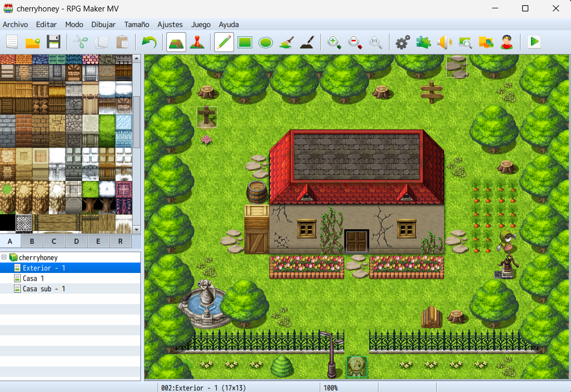Open the Ayuda menu

[x=229, y=24]
